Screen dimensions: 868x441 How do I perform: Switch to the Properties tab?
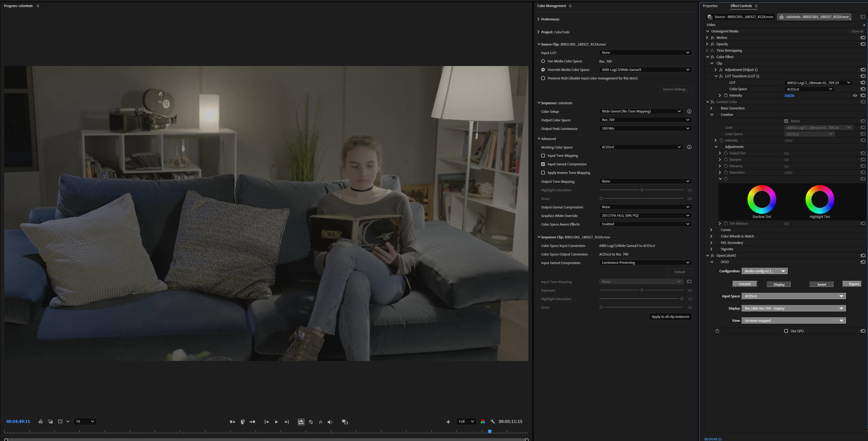pyautogui.click(x=710, y=6)
